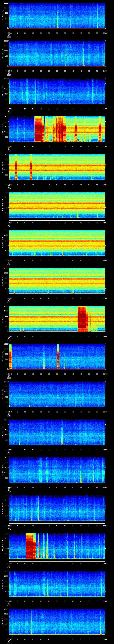The height and width of the screenshot is (644, 114).
Task: Click the '39:00' end time label
Action: (105, 639)
